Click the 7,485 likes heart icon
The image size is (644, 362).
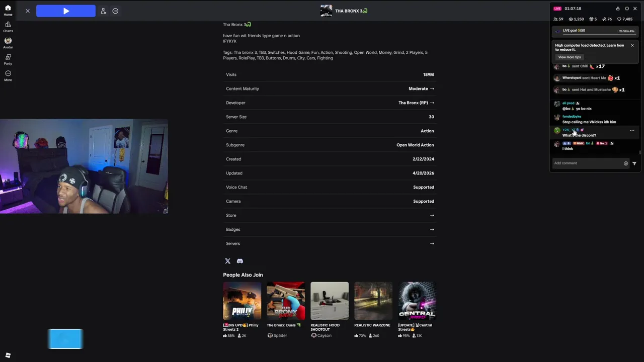(x=619, y=19)
